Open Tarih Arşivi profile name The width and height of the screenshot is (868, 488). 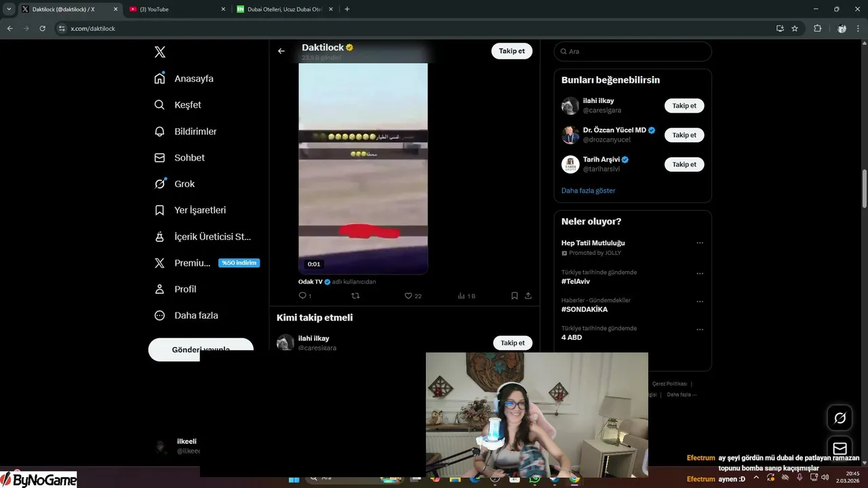pyautogui.click(x=601, y=159)
